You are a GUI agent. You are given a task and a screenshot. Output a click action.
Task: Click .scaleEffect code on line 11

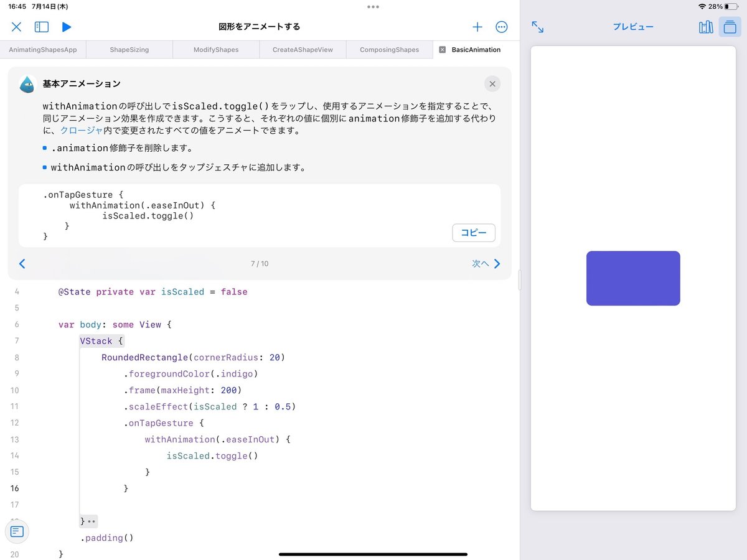210,407
